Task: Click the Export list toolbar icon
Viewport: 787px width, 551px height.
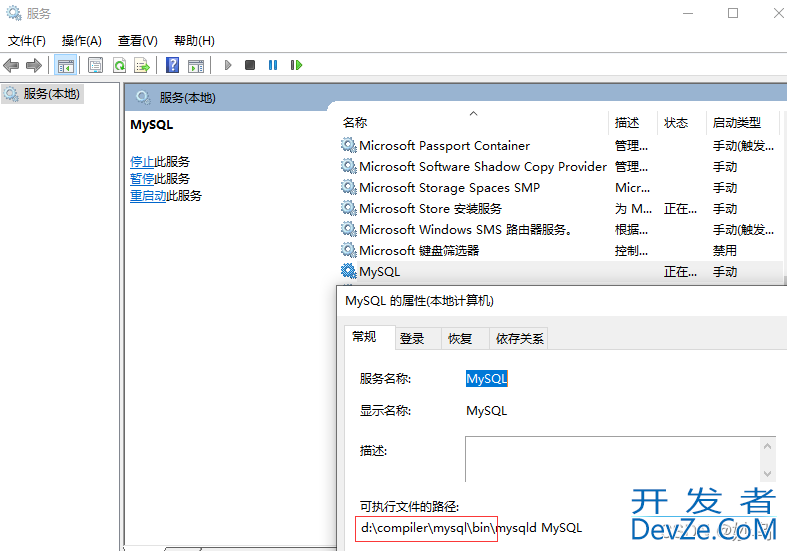Action: tap(142, 65)
